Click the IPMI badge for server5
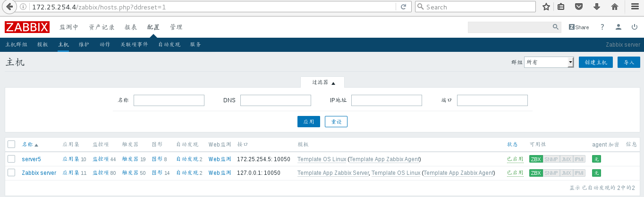Screen dimensions: 644x197 [579, 159]
